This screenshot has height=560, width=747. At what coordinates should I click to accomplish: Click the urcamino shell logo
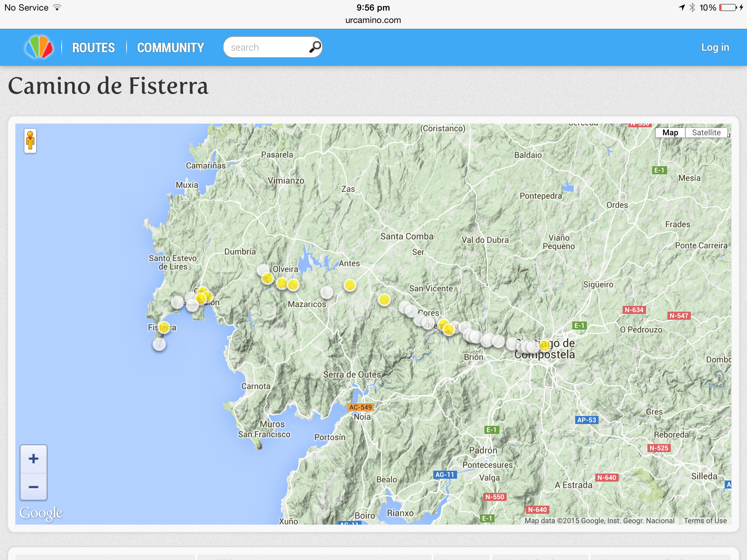click(39, 47)
